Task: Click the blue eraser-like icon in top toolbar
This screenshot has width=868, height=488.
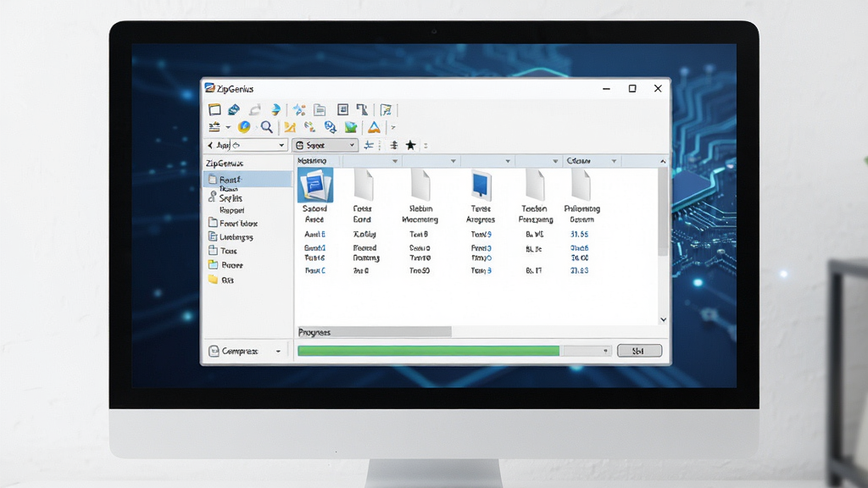Action: tap(234, 109)
